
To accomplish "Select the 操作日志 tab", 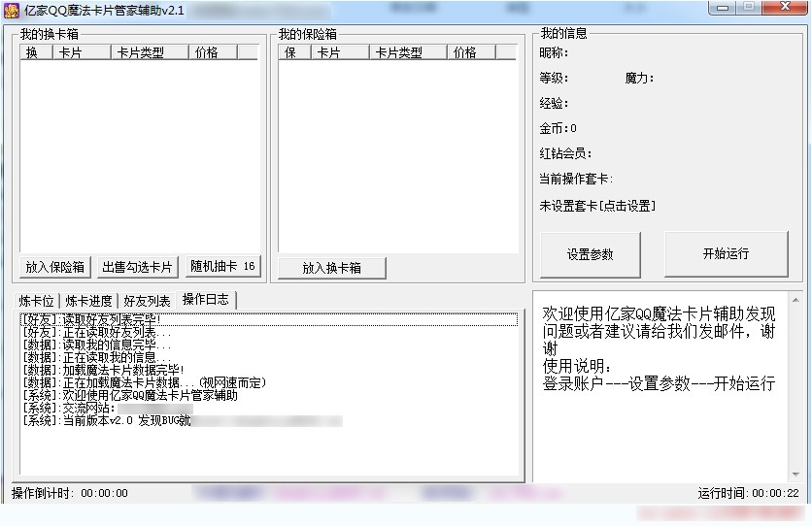I will pos(206,300).
